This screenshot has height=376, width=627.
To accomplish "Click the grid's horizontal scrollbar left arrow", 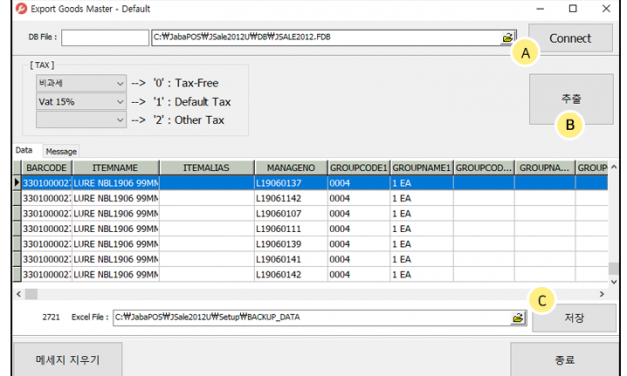I will click(18, 294).
